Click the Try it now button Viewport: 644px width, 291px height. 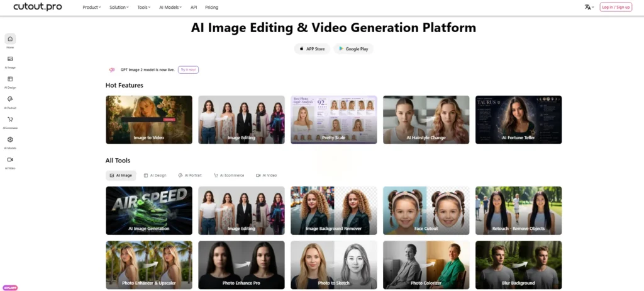188,70
